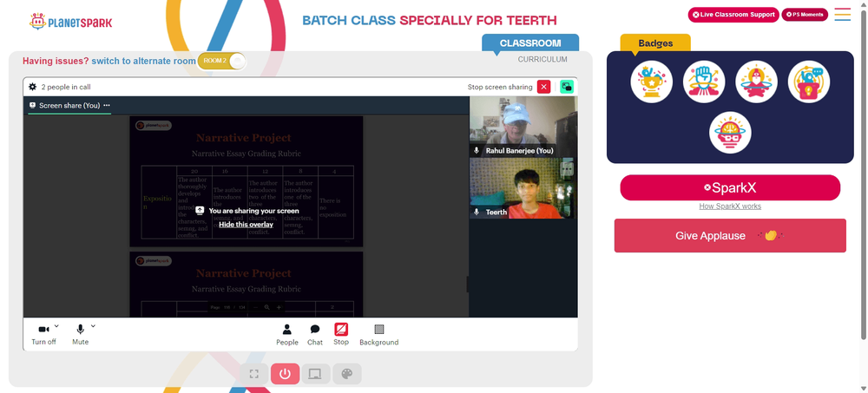The width and height of the screenshot is (868, 393).
Task: Open the PlanetSpark logo home link
Action: pyautogui.click(x=70, y=23)
